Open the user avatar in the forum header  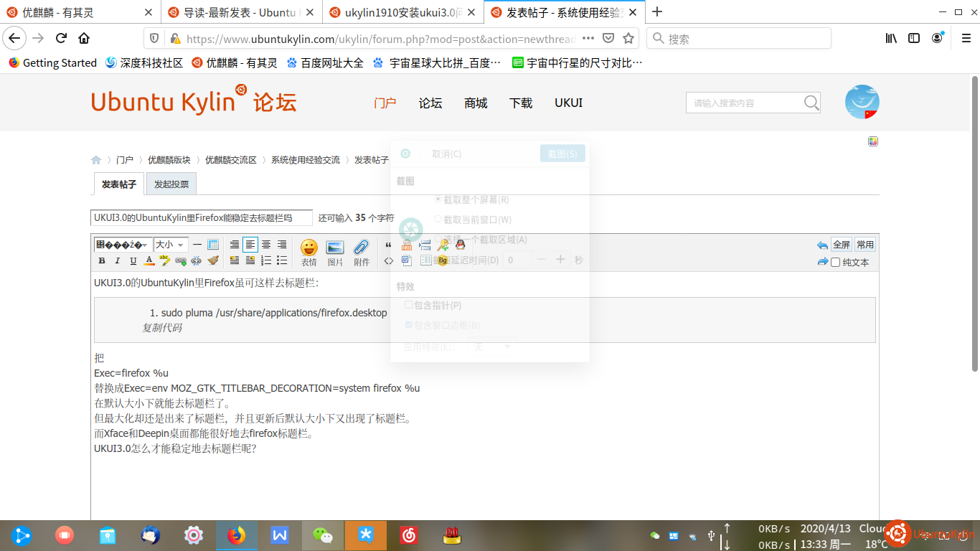862,102
